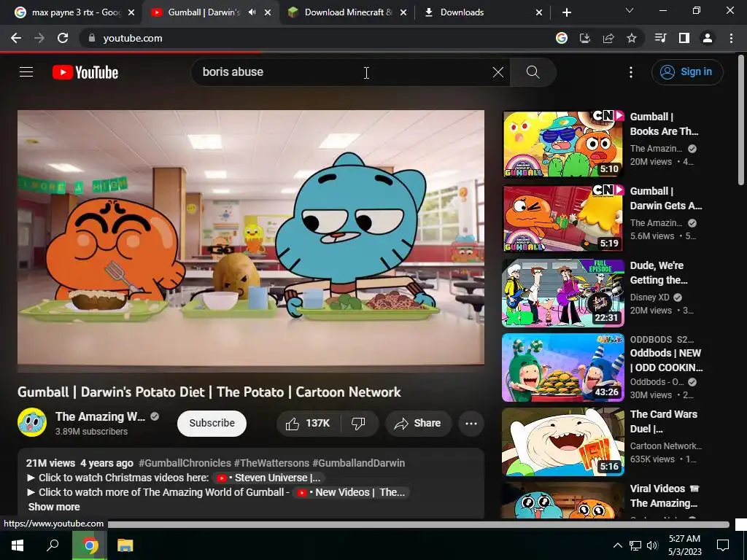The width and height of the screenshot is (747, 560).
Task: Clear the search box with the X
Action: [x=498, y=72]
